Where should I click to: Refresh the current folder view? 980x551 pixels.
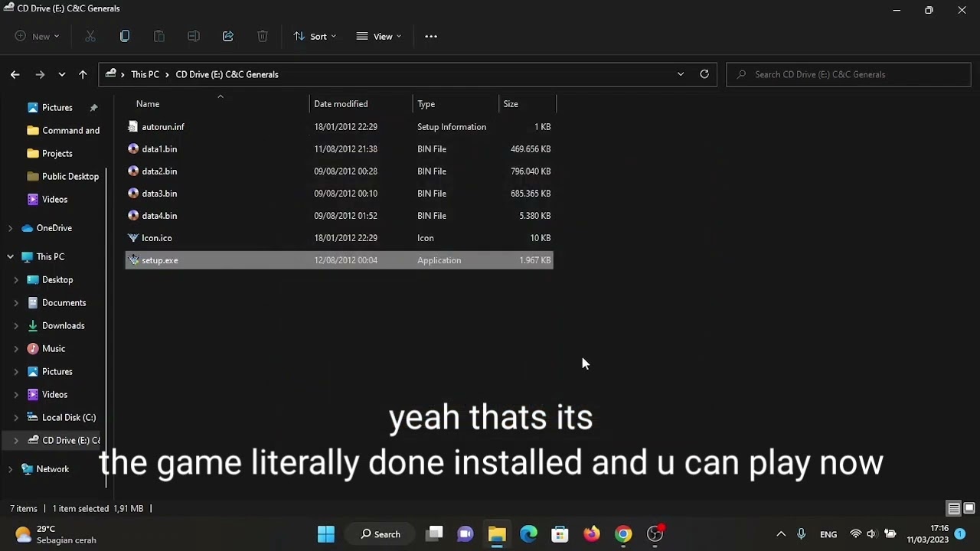(704, 74)
